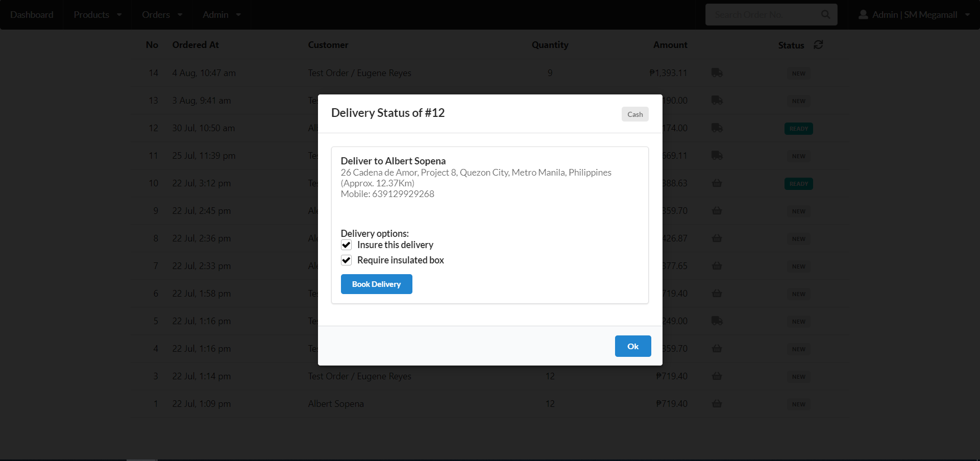980x461 pixels.
Task: Click the refresh icon beside Status header
Action: coord(818,45)
